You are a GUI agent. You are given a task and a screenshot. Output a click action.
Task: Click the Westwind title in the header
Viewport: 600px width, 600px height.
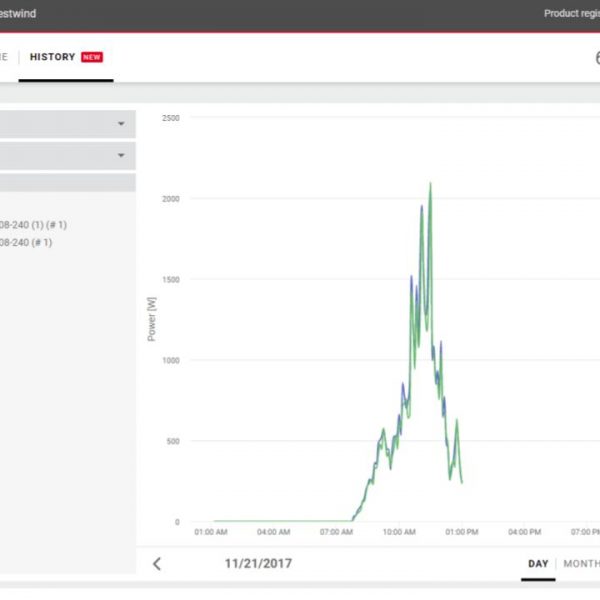18,14
